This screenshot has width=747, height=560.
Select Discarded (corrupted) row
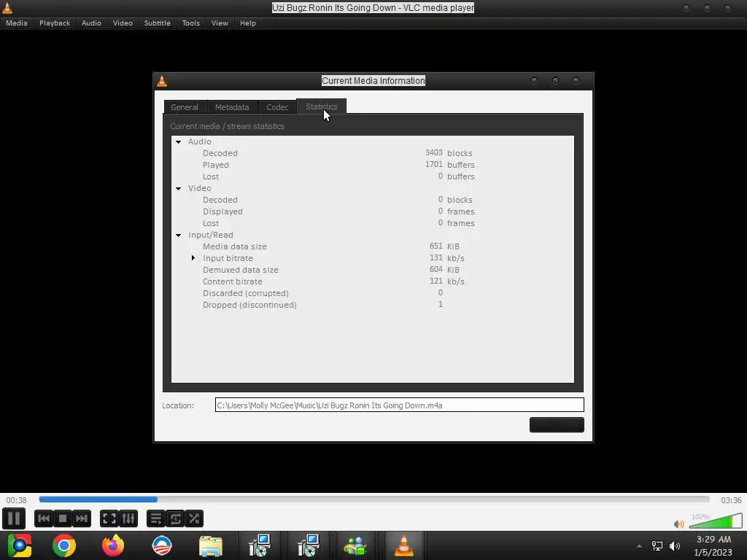point(373,293)
